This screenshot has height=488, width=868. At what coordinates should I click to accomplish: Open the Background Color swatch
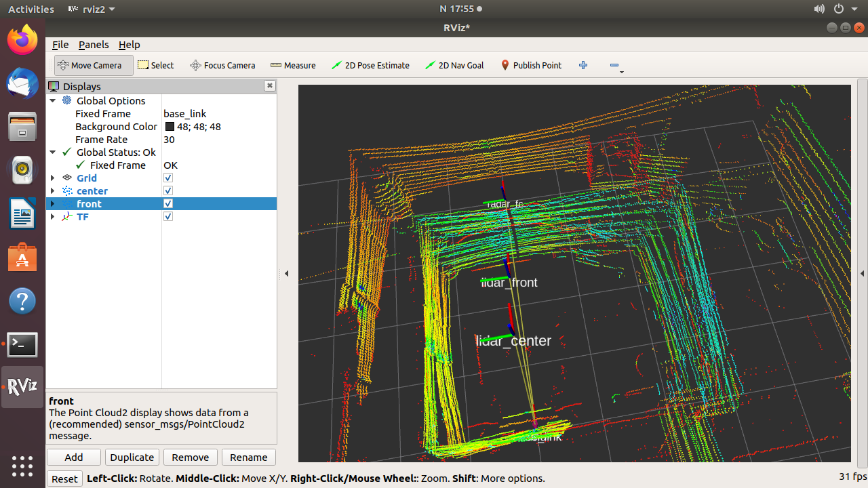[x=170, y=126]
